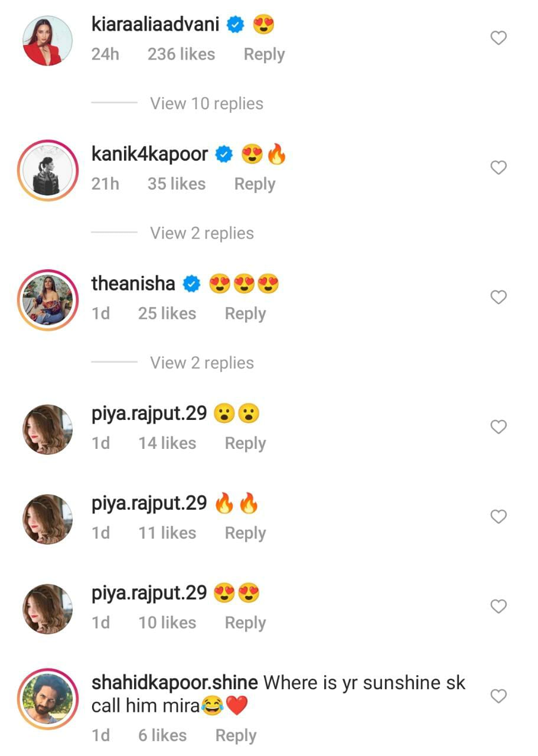Screen dimensions: 538x756
Task: Show View 2 replies under theanisha
Action: (x=201, y=363)
